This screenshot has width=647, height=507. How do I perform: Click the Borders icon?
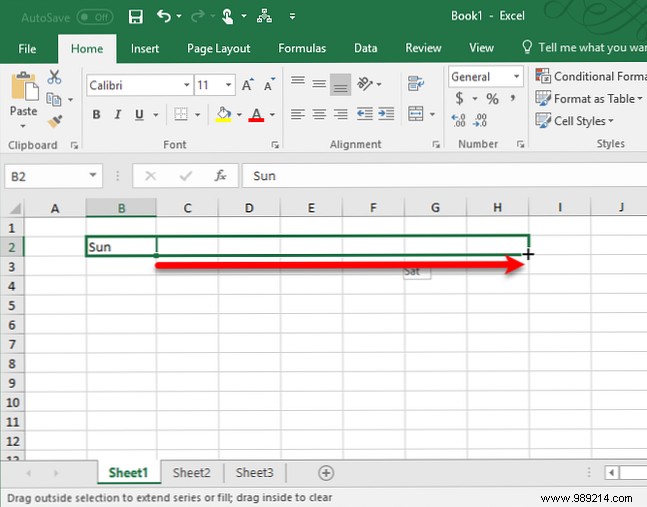tap(181, 114)
